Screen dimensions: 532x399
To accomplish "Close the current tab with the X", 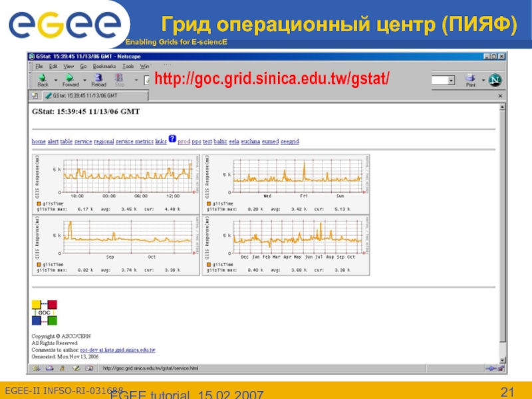I will (500, 96).
